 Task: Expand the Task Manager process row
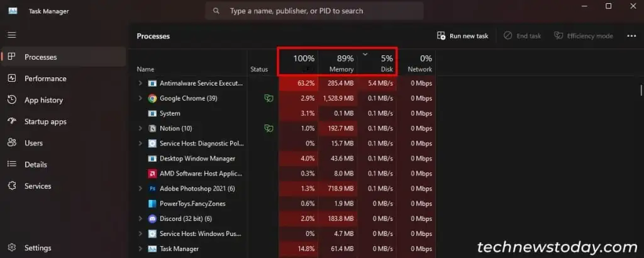[x=140, y=249]
